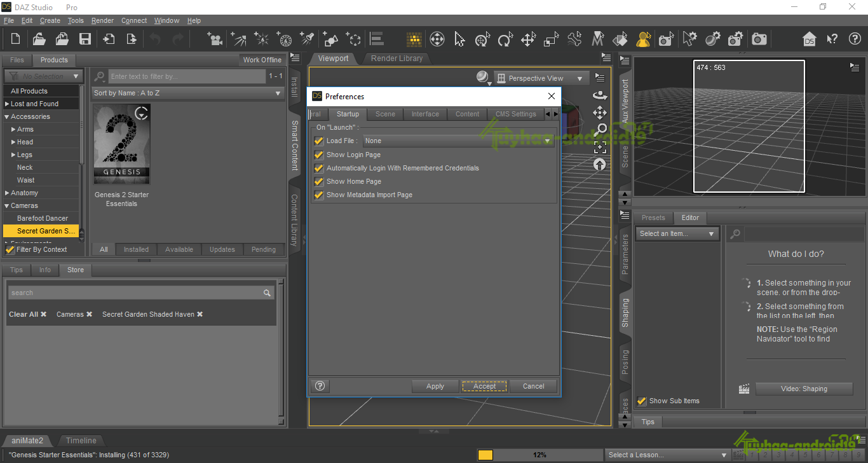Select the Translate tool arrows icon

click(x=528, y=39)
